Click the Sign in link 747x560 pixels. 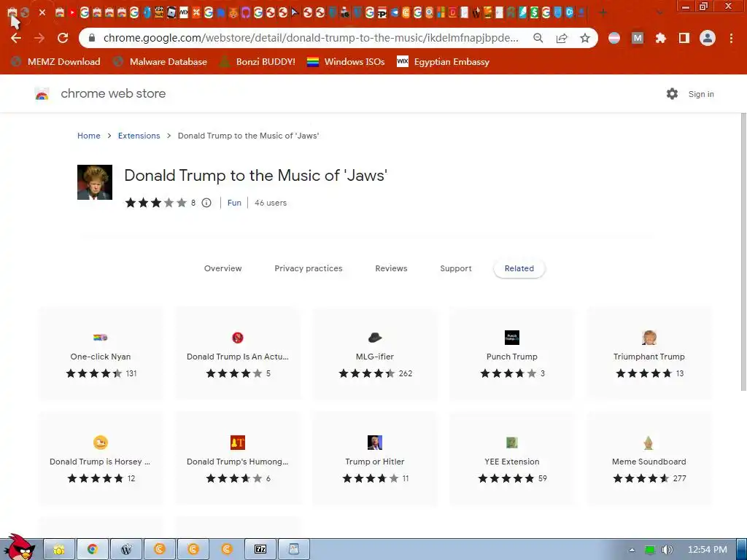pyautogui.click(x=701, y=94)
